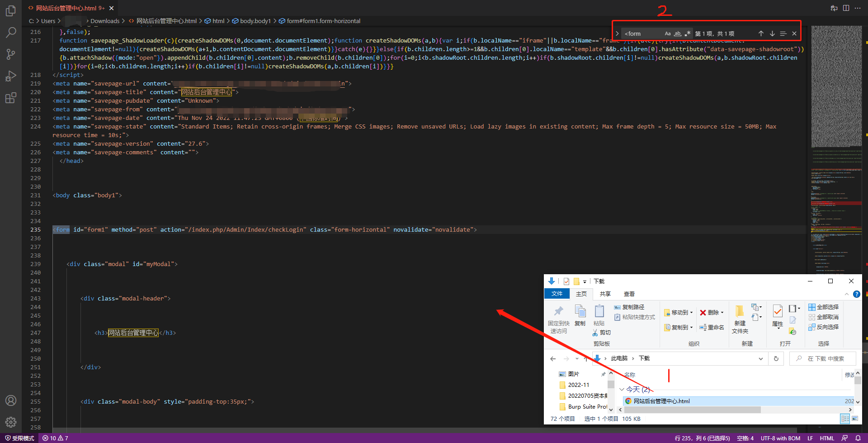Viewport: 868px width, 443px height.
Task: Expand the replace field in find widget
Action: tap(617, 33)
